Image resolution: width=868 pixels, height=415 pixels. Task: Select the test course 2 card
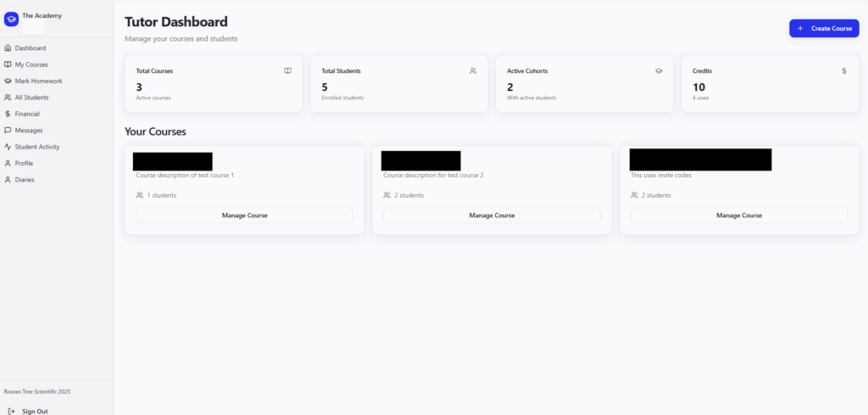click(x=492, y=182)
